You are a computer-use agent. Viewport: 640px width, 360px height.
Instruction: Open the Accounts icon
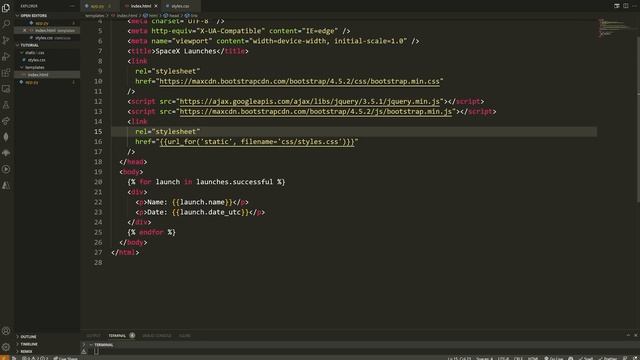pyautogui.click(x=6, y=331)
